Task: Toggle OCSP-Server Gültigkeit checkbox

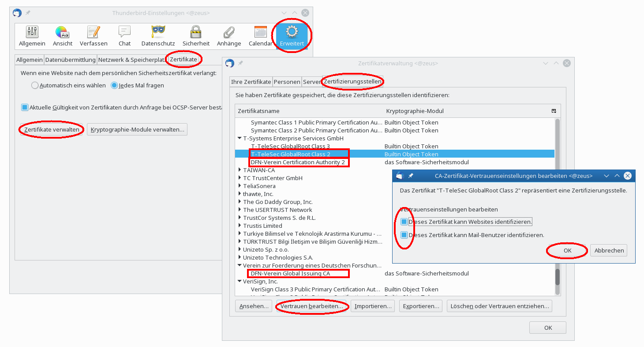Action: point(25,107)
